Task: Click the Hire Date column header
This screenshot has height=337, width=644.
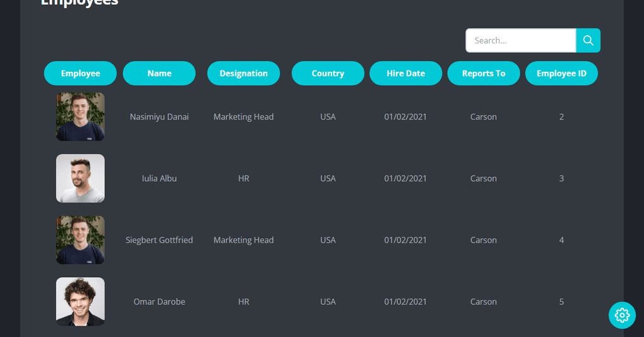Action: tap(406, 74)
